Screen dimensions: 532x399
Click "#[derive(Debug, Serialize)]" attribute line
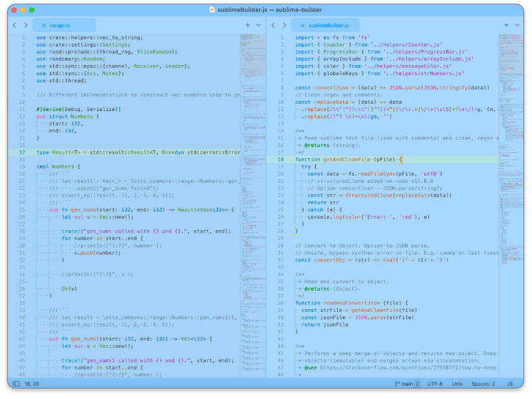point(78,109)
